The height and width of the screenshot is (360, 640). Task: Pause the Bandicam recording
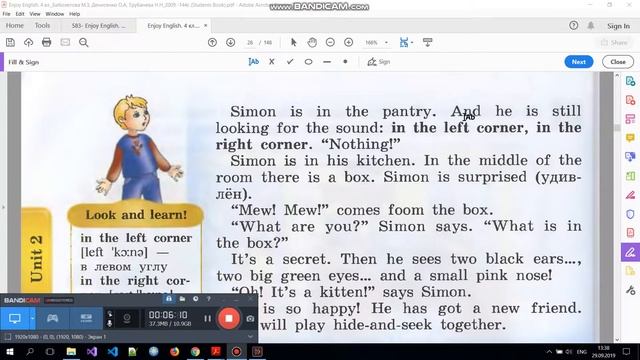click(x=207, y=318)
